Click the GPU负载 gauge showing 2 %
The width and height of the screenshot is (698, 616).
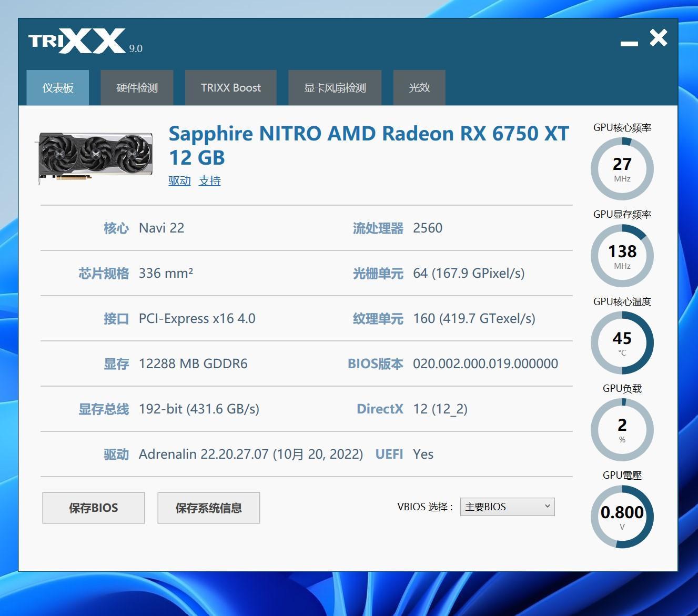pyautogui.click(x=622, y=430)
